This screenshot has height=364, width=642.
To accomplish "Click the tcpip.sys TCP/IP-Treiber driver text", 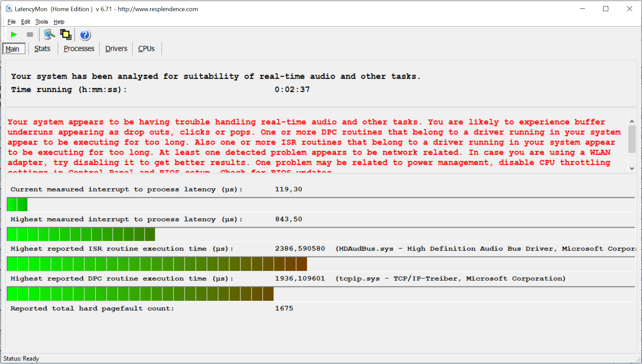I will coord(451,279).
